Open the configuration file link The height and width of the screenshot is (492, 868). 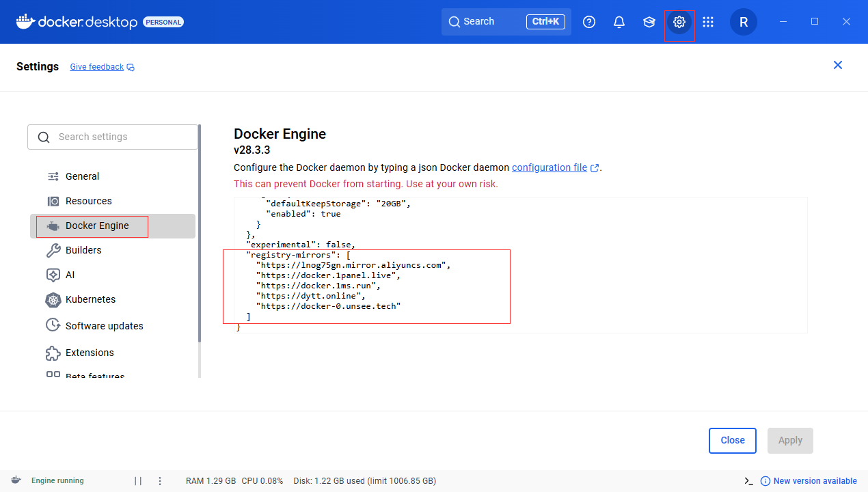[550, 167]
